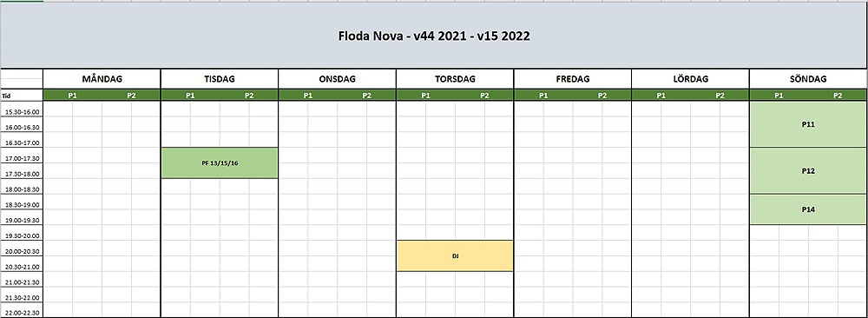Select the 19.30-20.00 time row label
The image size is (868, 318).
pyautogui.click(x=22, y=236)
